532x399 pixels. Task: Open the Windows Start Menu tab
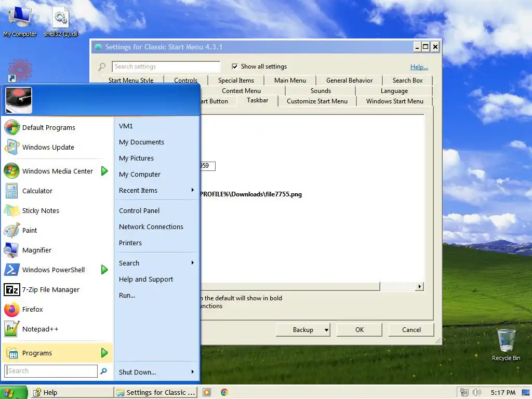[x=395, y=101]
